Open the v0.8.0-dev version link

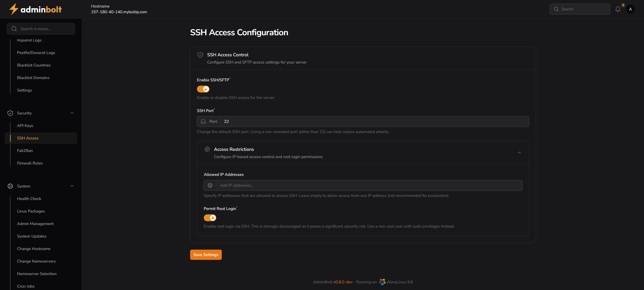tap(343, 282)
